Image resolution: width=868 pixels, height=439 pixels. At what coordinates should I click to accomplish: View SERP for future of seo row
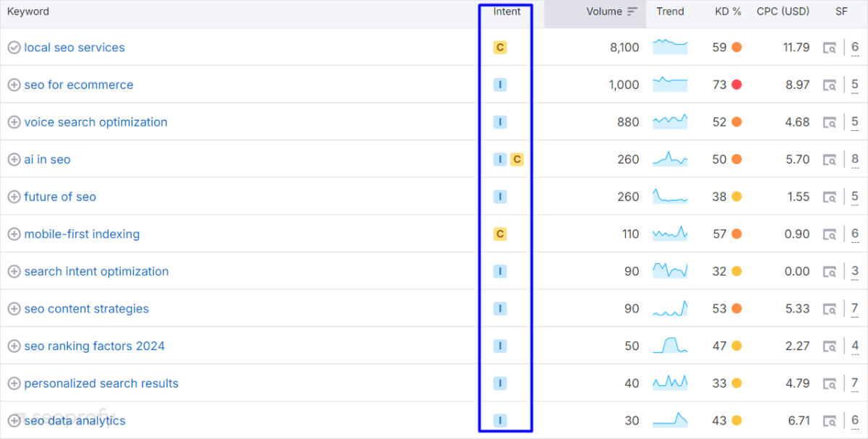click(830, 197)
